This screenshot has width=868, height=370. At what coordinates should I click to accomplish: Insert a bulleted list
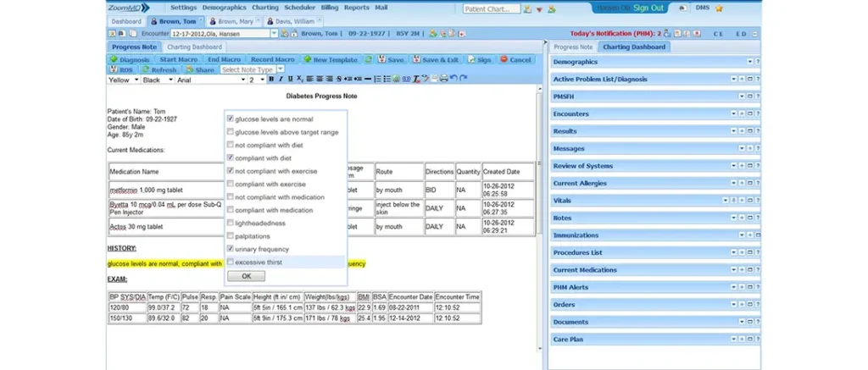[x=387, y=79]
